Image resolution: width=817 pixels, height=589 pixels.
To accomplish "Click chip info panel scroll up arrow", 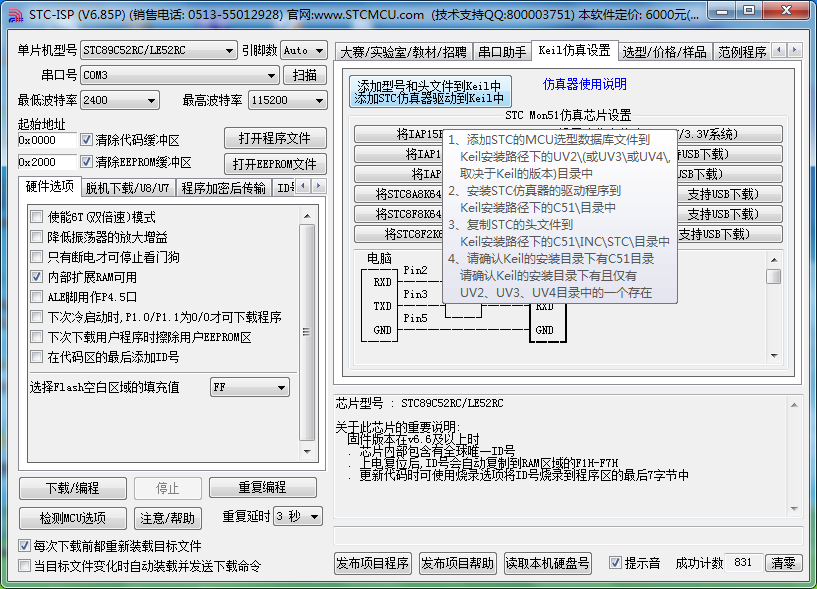I will [794, 405].
